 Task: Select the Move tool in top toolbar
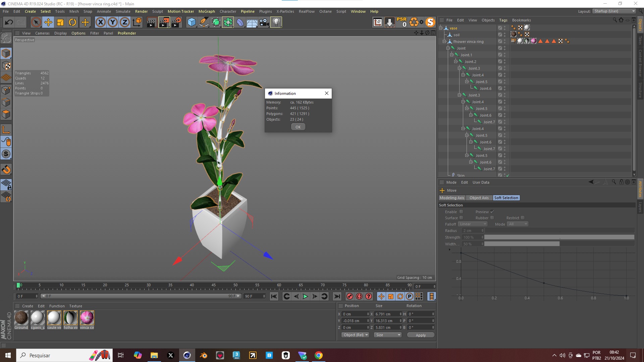point(48,22)
